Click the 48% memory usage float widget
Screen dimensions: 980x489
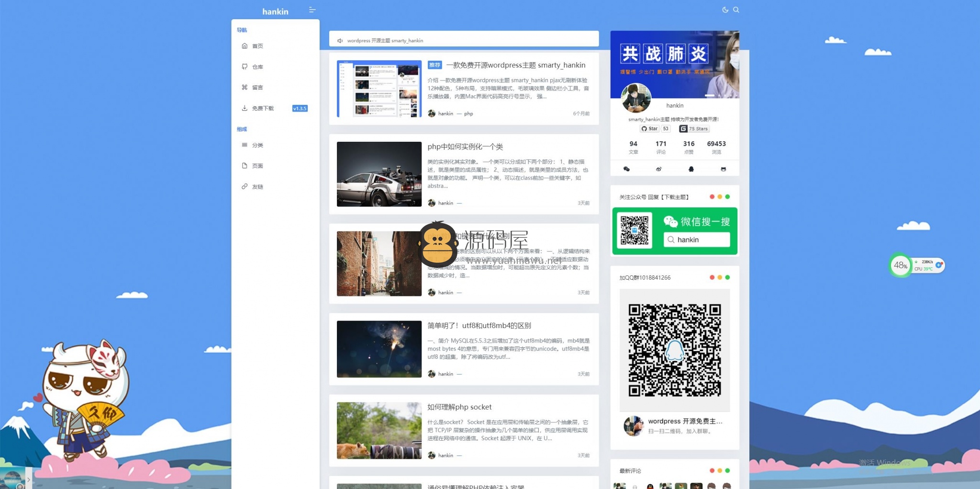[x=901, y=265]
